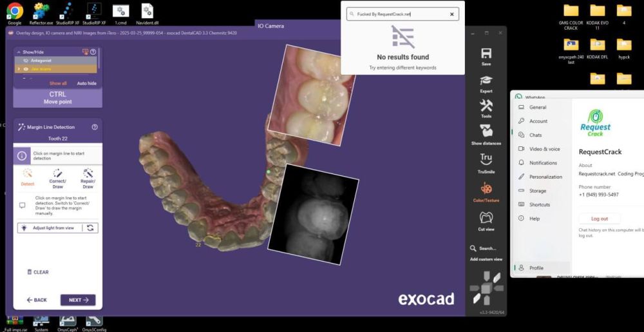Viewport: 644px width, 332px height.
Task: Open the Tools menu icon
Action: [486, 106]
